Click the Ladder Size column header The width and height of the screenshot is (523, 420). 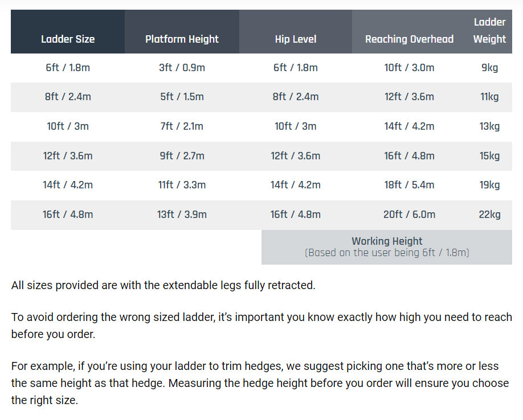pyautogui.click(x=68, y=39)
